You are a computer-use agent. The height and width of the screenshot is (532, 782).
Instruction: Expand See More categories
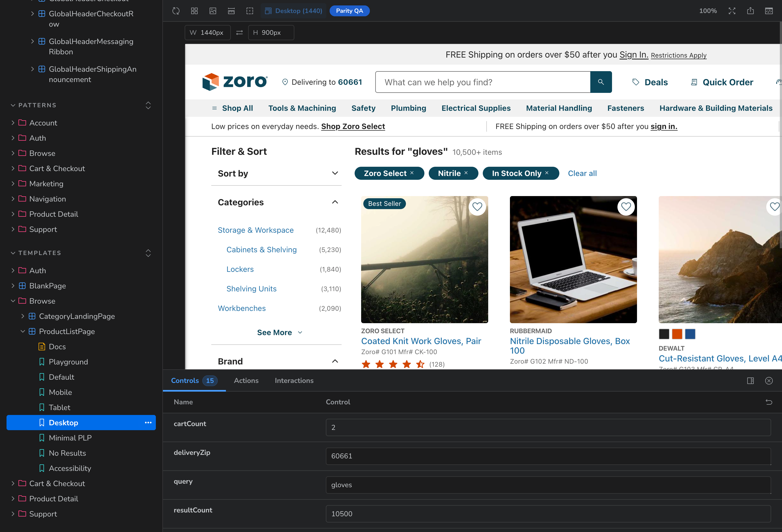click(x=280, y=332)
